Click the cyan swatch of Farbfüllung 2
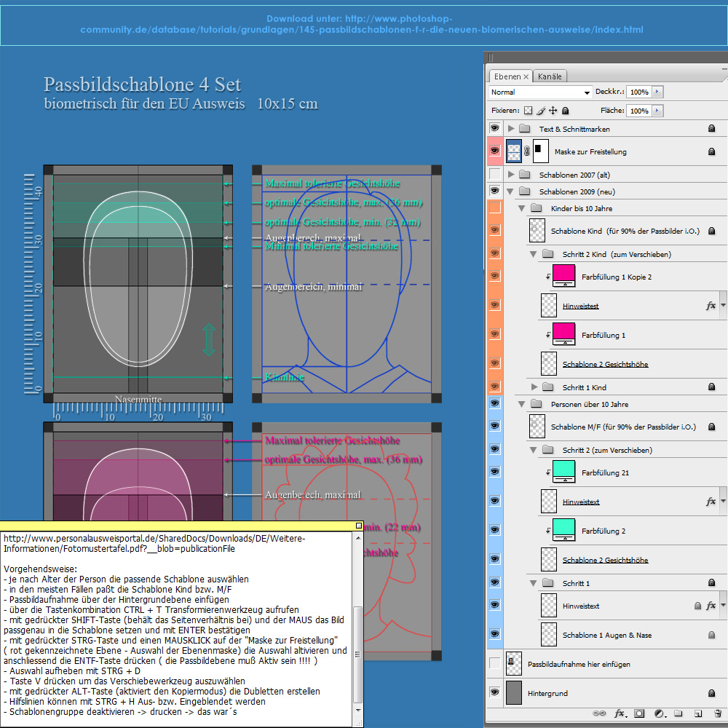This screenshot has width=728, height=728. (x=564, y=529)
